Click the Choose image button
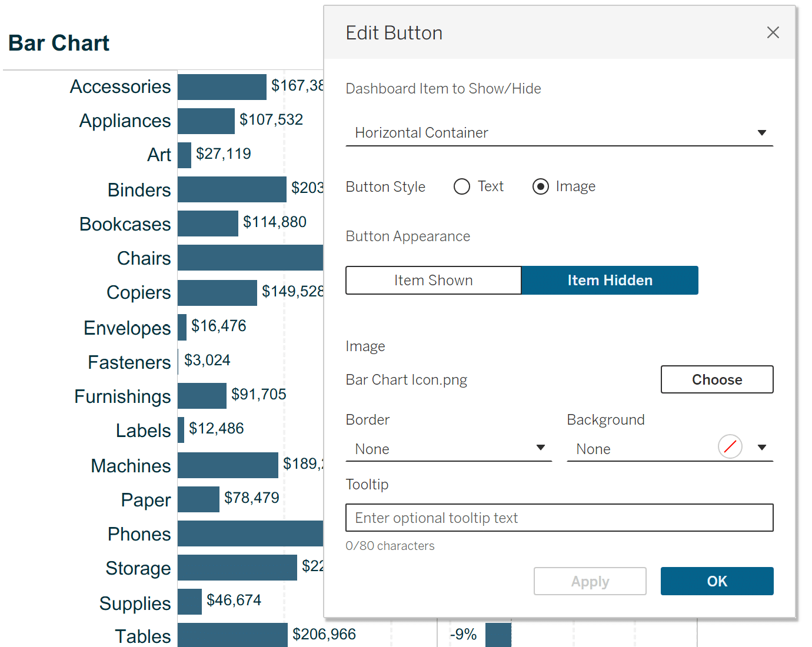 [717, 379]
